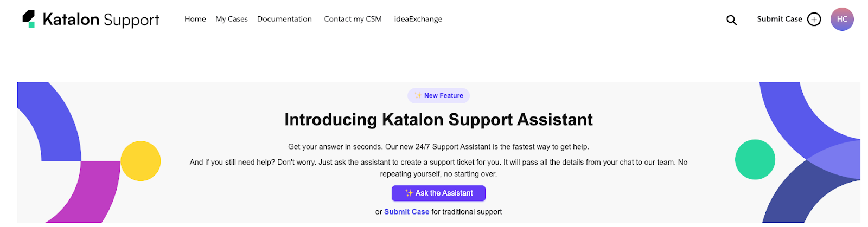The width and height of the screenshot is (868, 227).
Task: Open the Contact my CSM page
Action: (353, 19)
